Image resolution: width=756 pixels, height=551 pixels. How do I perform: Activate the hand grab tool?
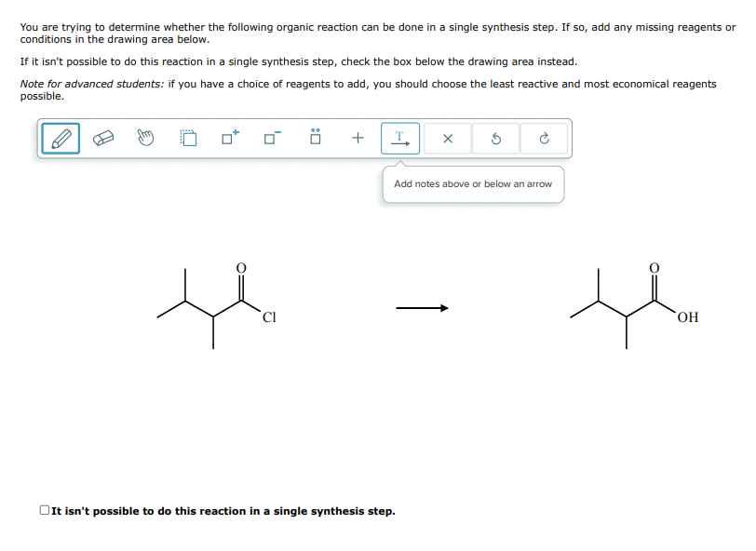point(145,138)
